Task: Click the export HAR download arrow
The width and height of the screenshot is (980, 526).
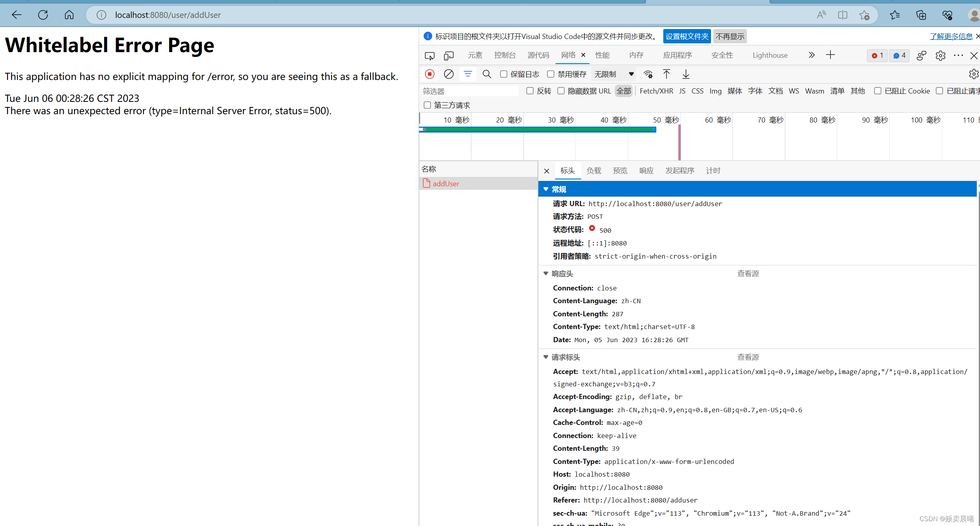Action: 686,74
